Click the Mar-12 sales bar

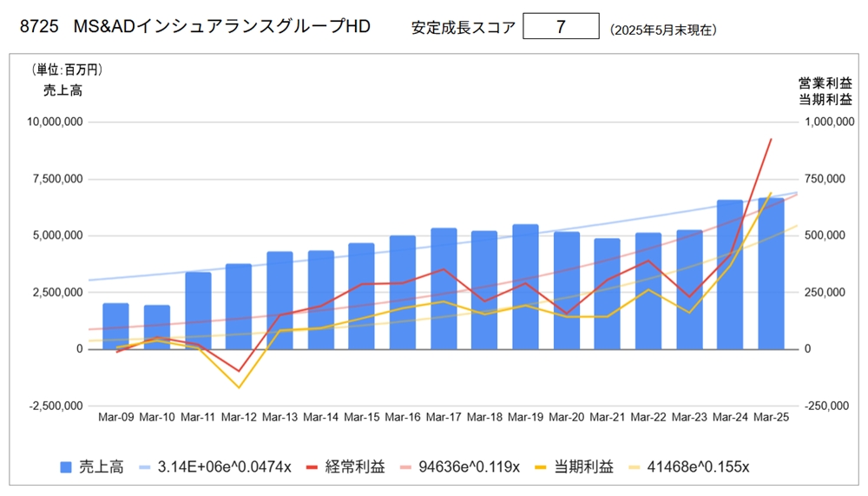(x=239, y=307)
